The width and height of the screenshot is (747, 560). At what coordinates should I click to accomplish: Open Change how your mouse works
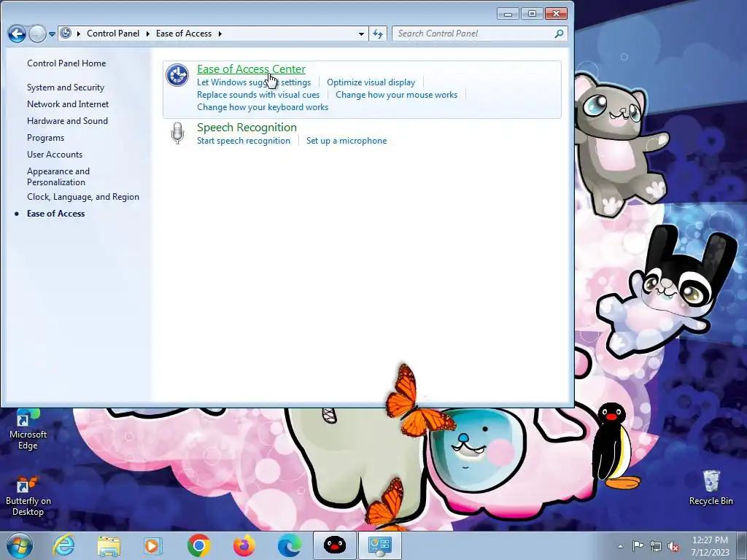[396, 95]
